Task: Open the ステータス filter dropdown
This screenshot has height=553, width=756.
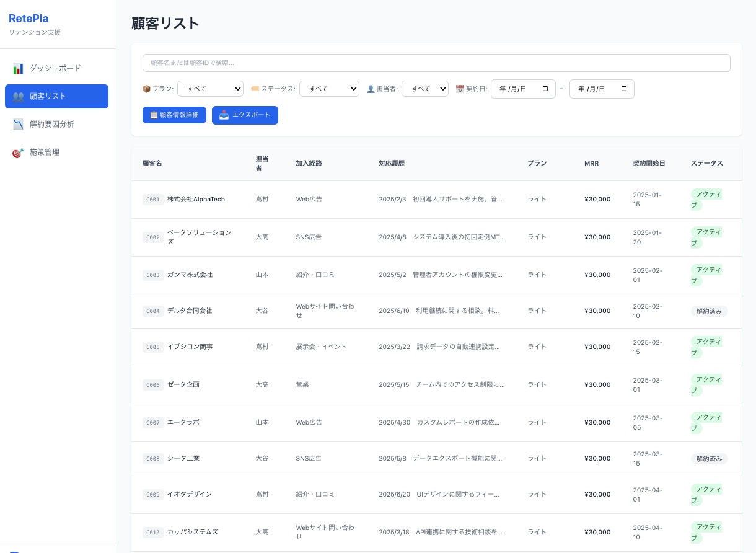Action: click(x=329, y=89)
